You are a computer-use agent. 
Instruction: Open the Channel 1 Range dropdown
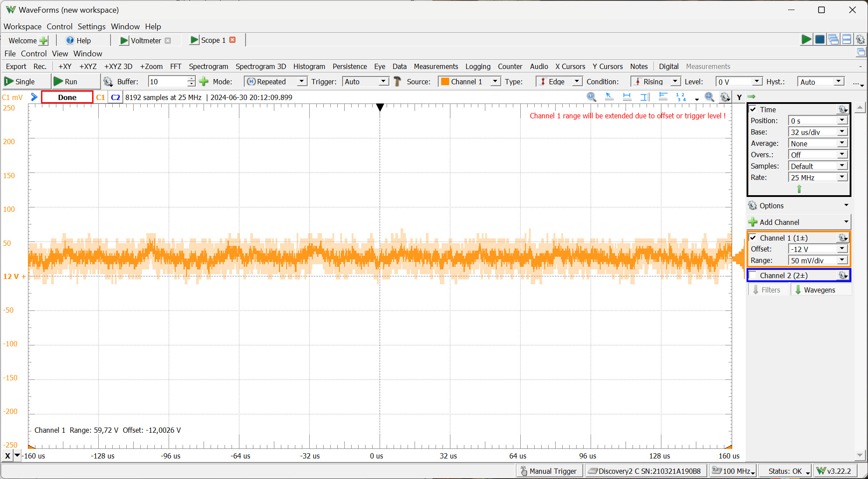(x=843, y=260)
